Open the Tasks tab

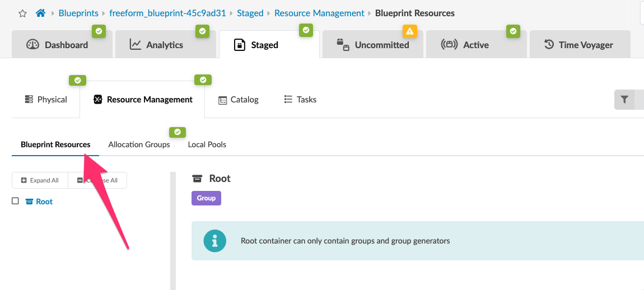click(x=300, y=100)
